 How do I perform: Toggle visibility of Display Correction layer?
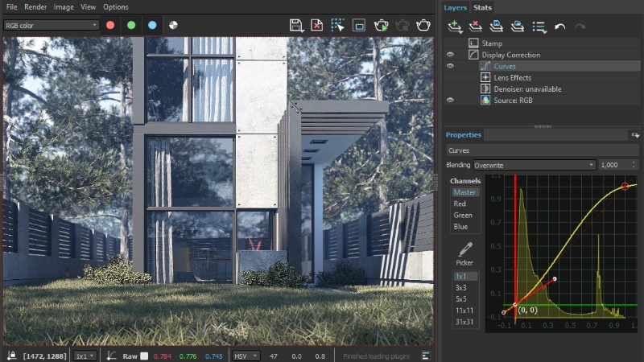click(x=450, y=55)
